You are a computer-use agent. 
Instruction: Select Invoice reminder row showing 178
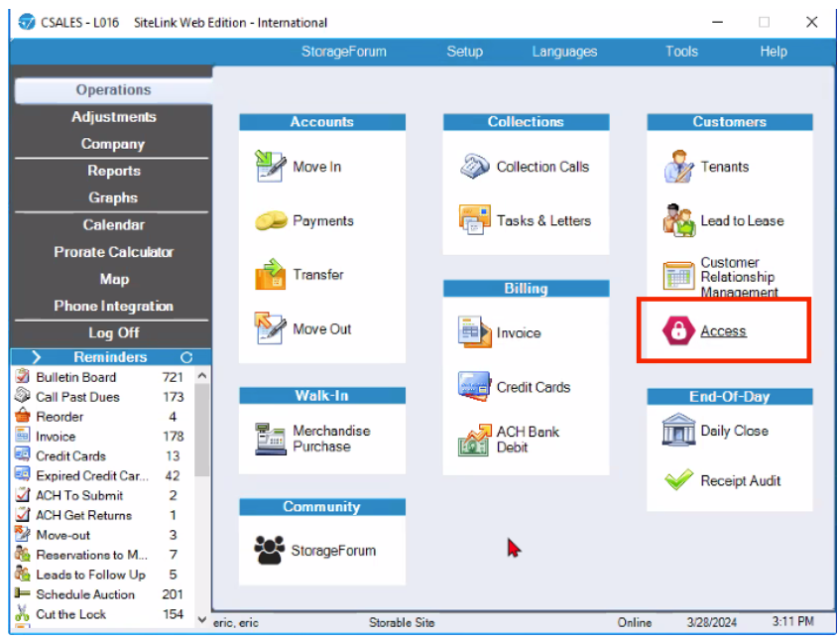pos(102,436)
